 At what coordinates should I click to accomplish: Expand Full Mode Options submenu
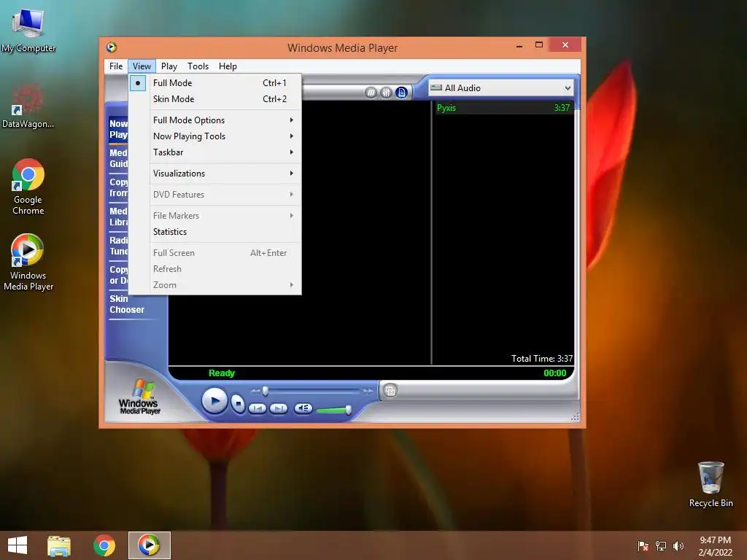tap(215, 120)
